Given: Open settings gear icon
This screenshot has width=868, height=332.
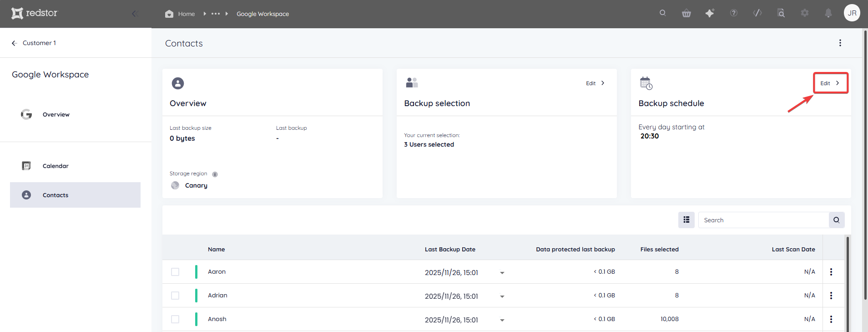Looking at the screenshot, I should [x=805, y=13].
